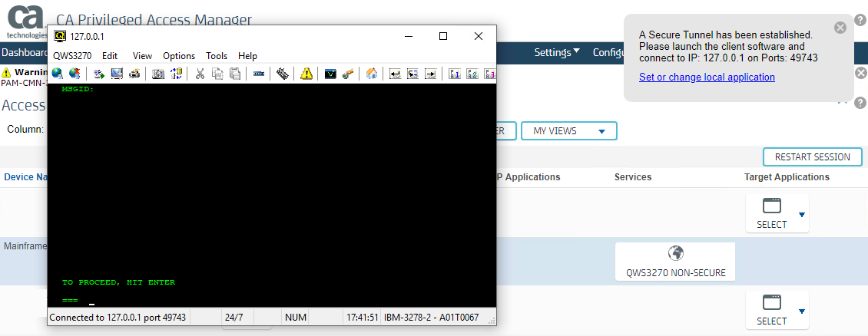Click the printer icon in QWS3270 toolbar
Image resolution: width=868 pixels, height=336 pixels.
pos(134,74)
